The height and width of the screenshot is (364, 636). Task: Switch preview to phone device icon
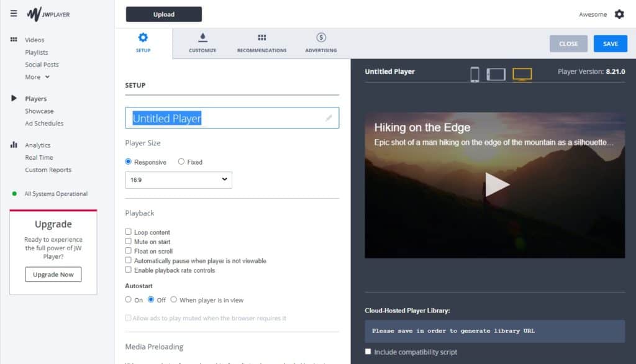tap(475, 75)
